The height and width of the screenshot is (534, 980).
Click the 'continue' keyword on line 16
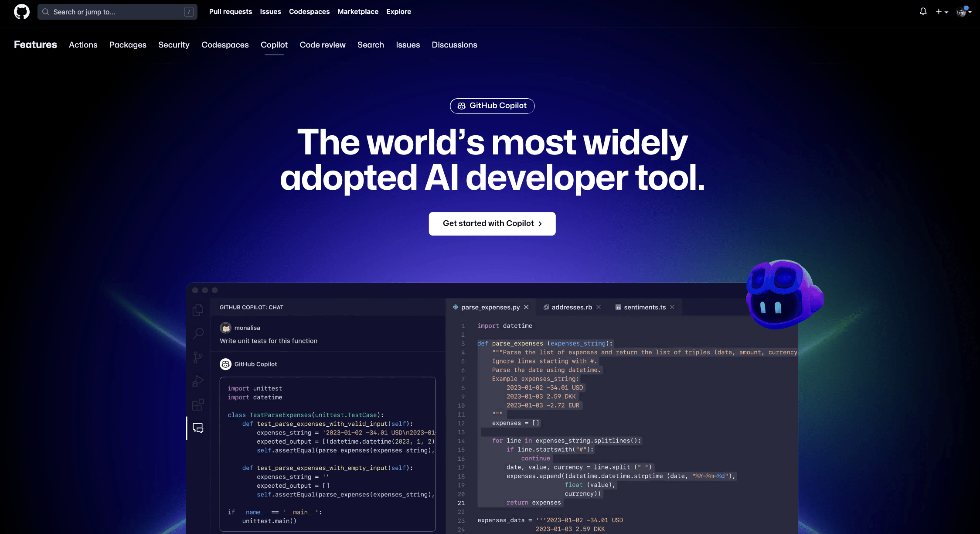[536, 459]
